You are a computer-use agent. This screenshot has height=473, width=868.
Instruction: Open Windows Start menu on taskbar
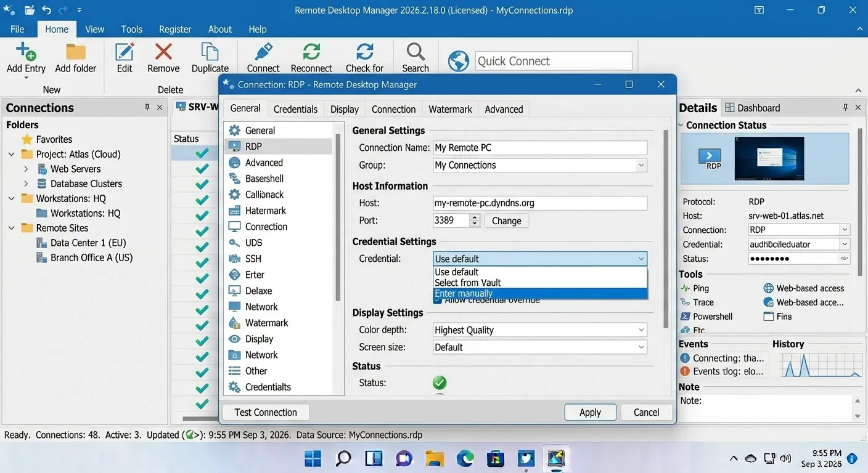coord(313,458)
